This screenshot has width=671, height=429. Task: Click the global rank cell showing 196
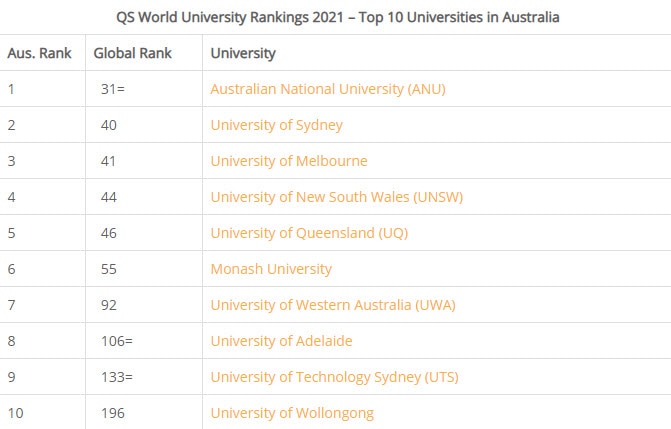112,413
